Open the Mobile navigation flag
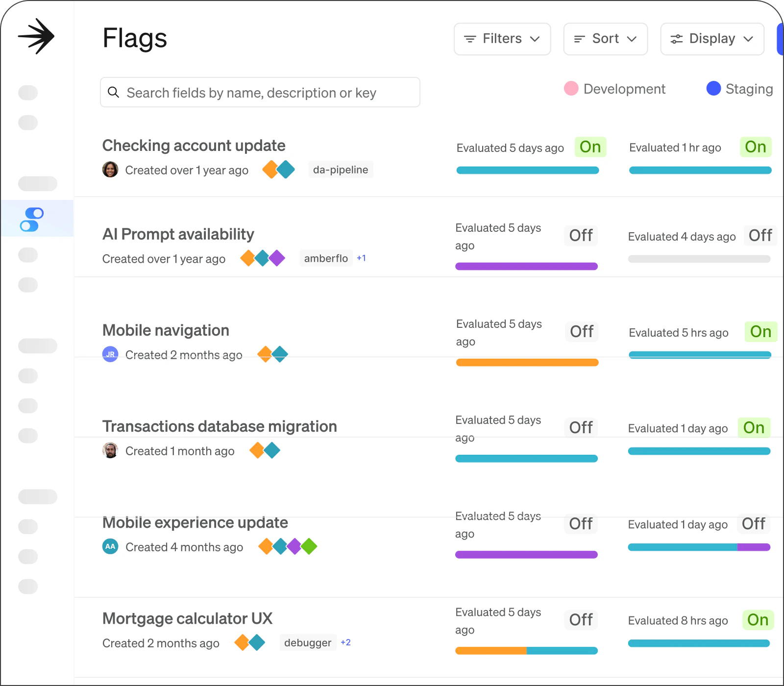The width and height of the screenshot is (784, 686). click(166, 330)
